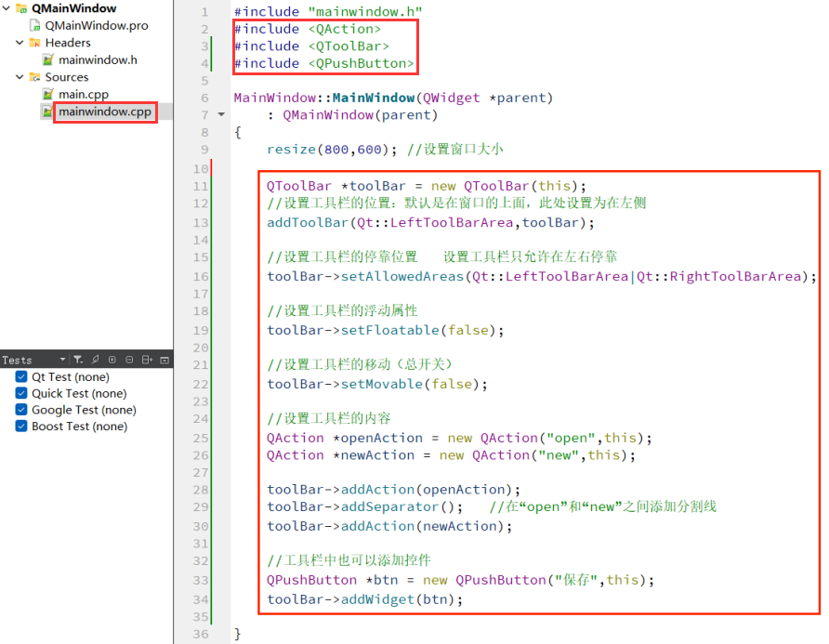This screenshot has height=644, width=829.
Task: Click the QMainWindow.pro file icon
Action: [35, 25]
